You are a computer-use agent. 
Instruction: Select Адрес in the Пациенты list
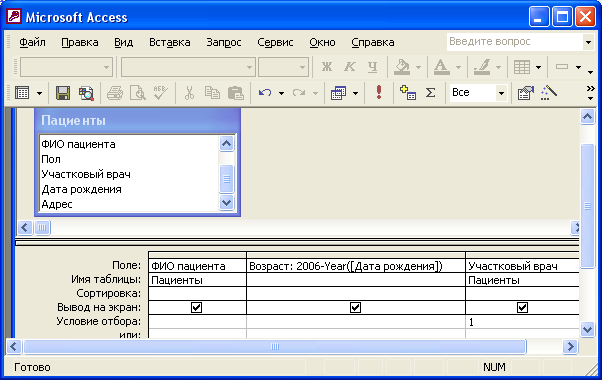[57, 204]
